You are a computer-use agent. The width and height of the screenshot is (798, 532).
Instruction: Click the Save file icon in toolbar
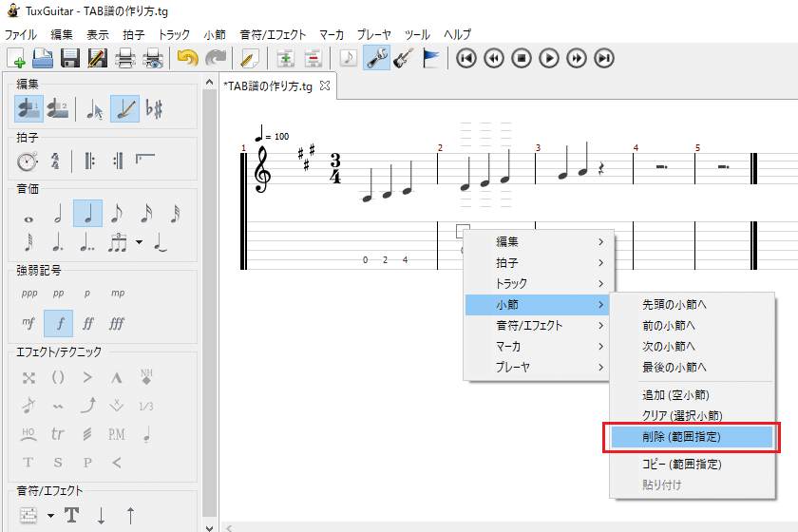(x=69, y=59)
